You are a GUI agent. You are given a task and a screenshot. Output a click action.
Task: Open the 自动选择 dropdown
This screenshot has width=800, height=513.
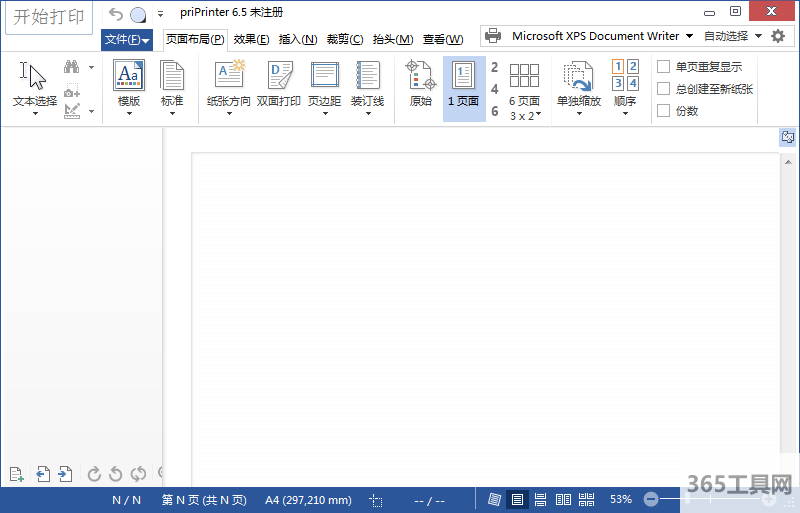coord(732,36)
